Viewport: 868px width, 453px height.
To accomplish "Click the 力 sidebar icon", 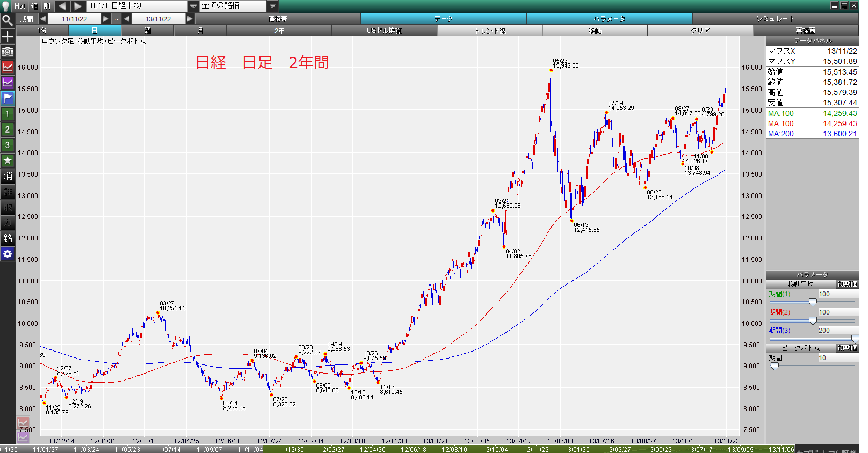I will pos(8,223).
